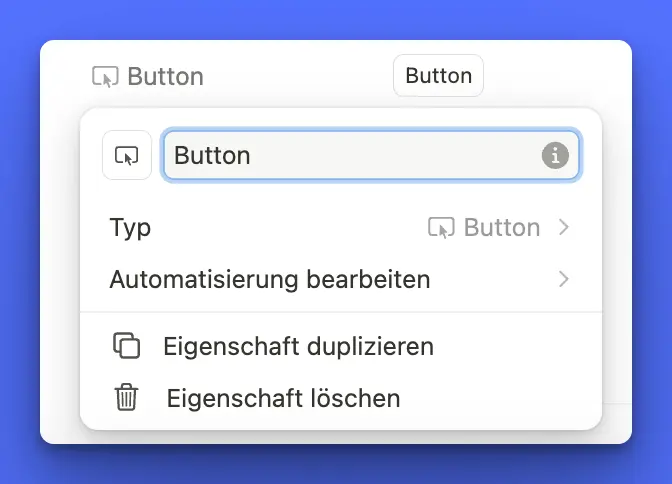Expand the Automatisierung bearbeiten chevron
This screenshot has height=484, width=672.
coord(564,279)
